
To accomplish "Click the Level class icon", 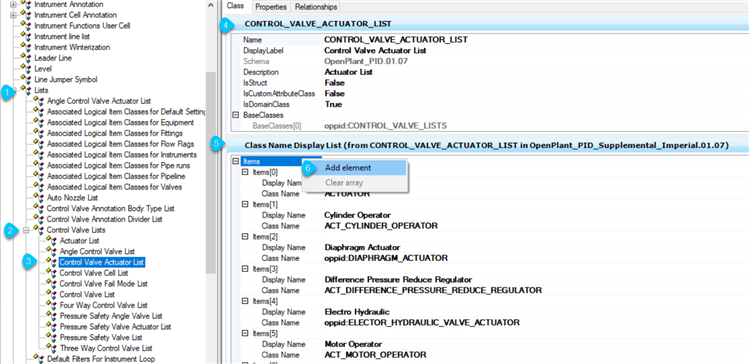I will tap(27, 69).
